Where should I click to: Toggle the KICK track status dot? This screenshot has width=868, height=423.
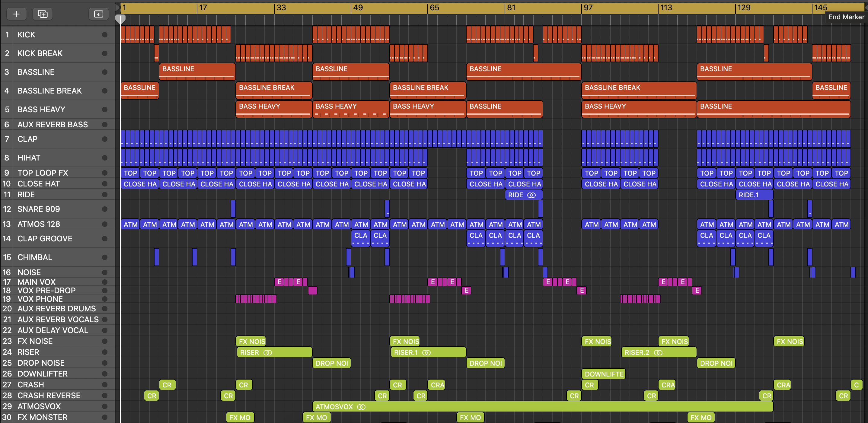pyautogui.click(x=104, y=35)
